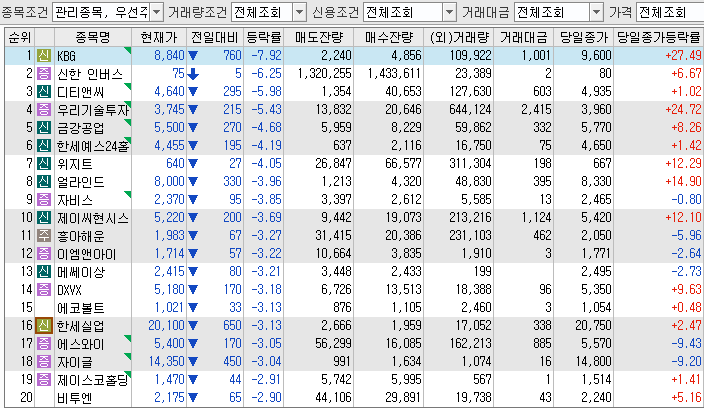Click the DXVX stock name
704x408 pixels.
(x=70, y=290)
